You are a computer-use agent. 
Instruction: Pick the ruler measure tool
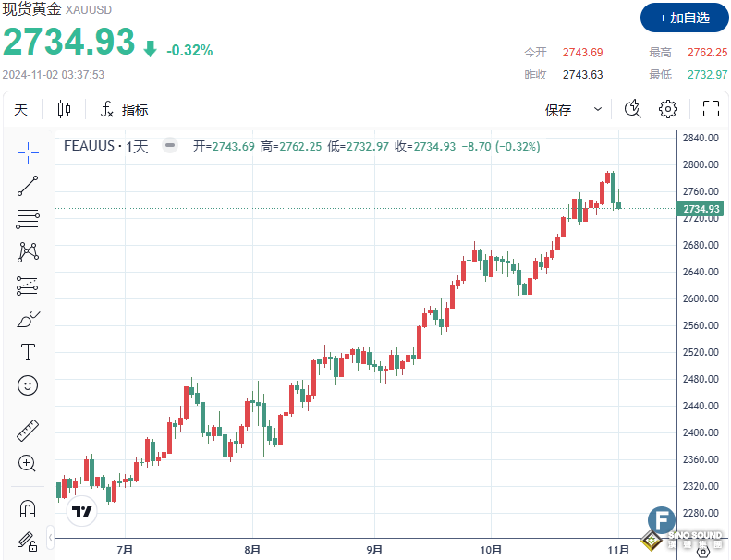[x=28, y=431]
